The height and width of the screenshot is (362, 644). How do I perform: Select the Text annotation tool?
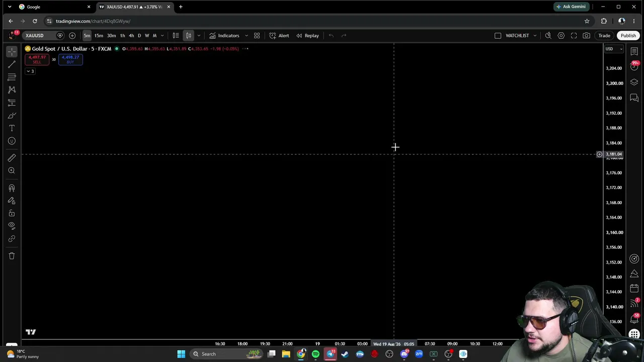pos(12,128)
